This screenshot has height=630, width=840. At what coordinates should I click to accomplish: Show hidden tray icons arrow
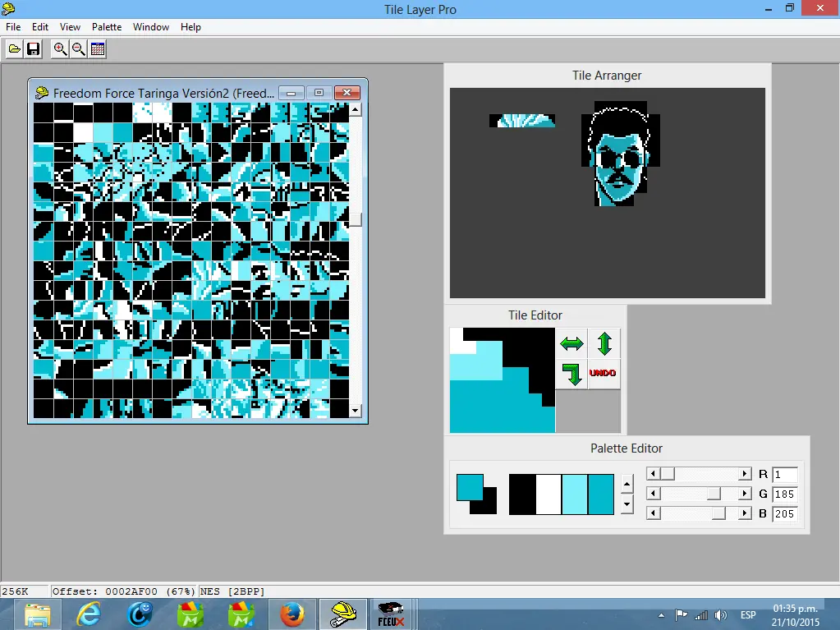click(x=662, y=615)
